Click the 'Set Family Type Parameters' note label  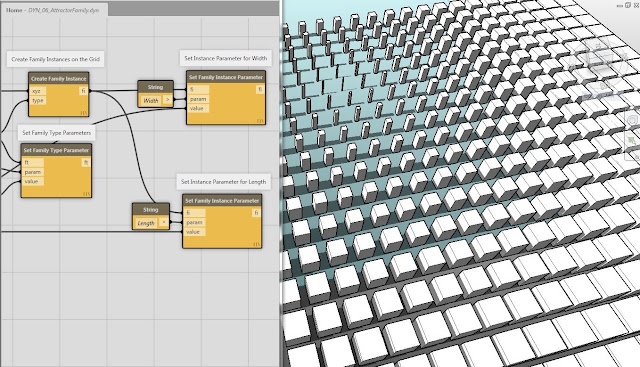(56, 133)
